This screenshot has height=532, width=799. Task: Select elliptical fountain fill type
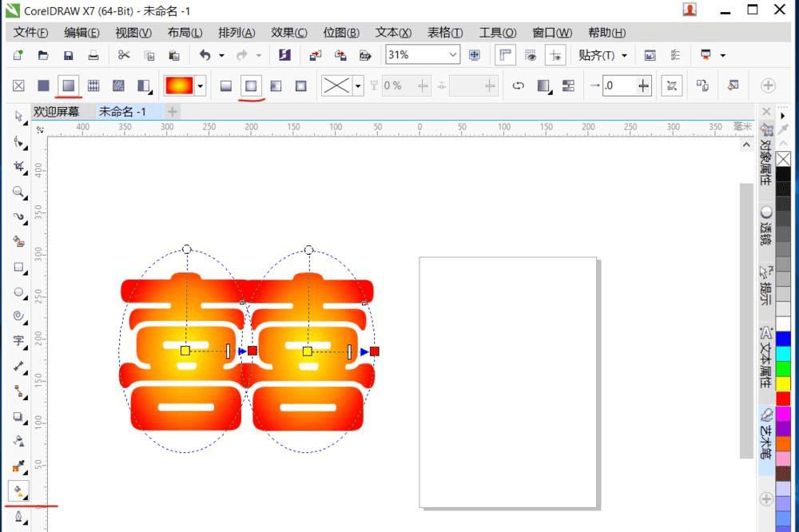[x=251, y=85]
